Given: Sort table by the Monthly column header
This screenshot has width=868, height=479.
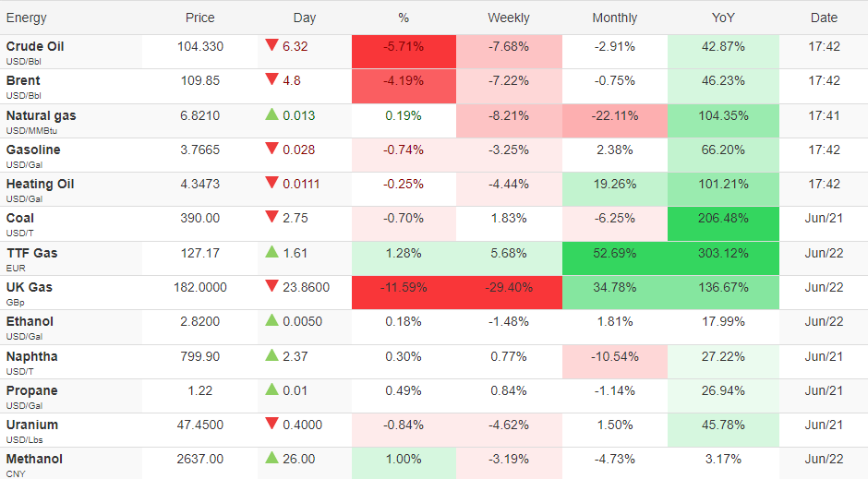Looking at the screenshot, I should (614, 18).
